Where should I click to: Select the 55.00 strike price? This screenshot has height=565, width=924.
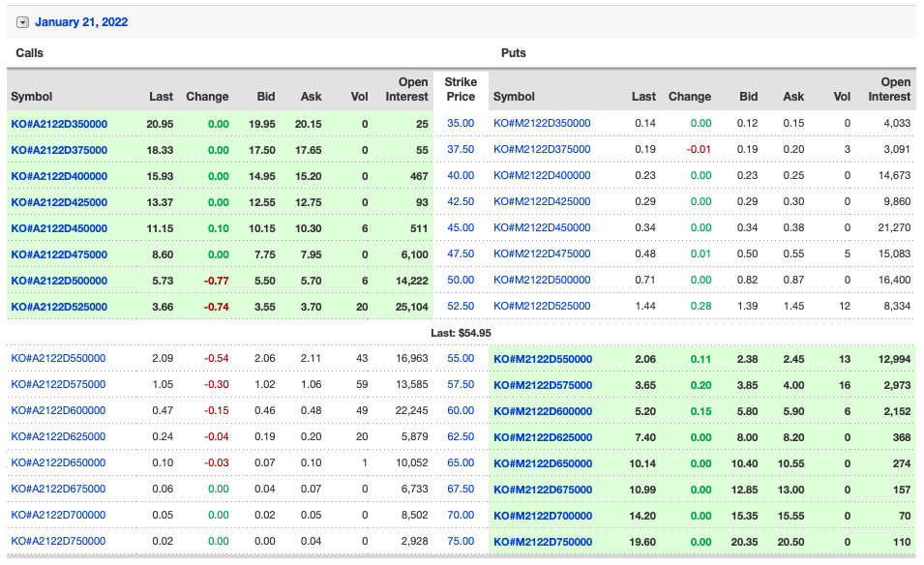click(461, 359)
